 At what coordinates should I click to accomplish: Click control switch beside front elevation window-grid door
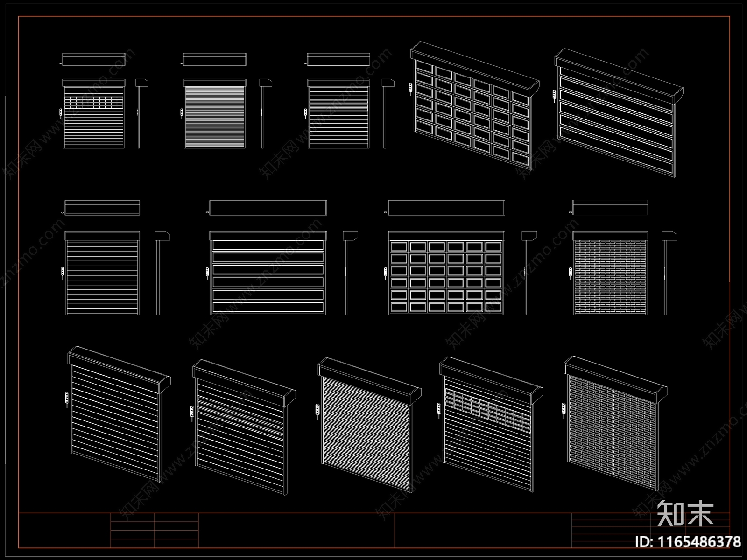click(x=385, y=273)
